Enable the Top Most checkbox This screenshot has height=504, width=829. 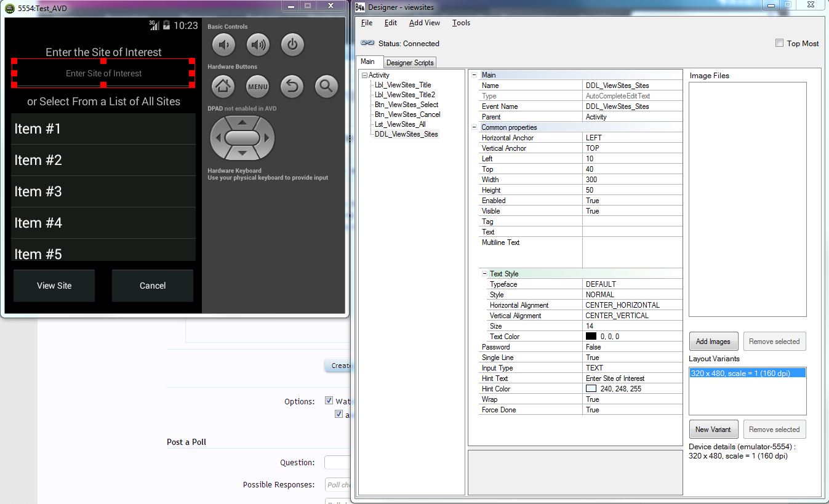coord(779,43)
